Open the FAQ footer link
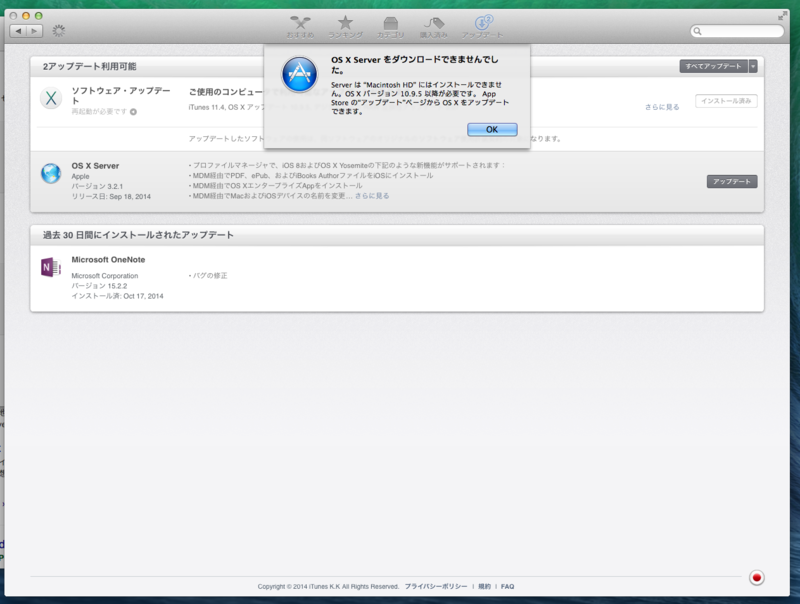Screen dimensions: 800x604 (507, 587)
